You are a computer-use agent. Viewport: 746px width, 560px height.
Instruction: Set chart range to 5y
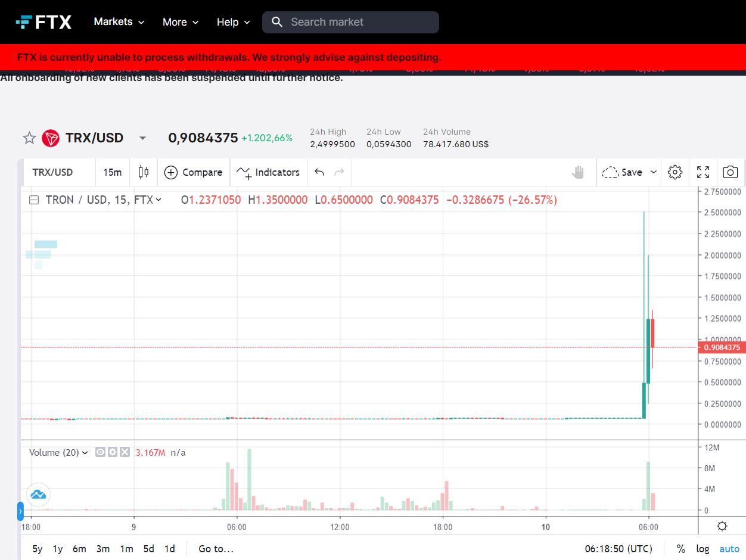37,549
